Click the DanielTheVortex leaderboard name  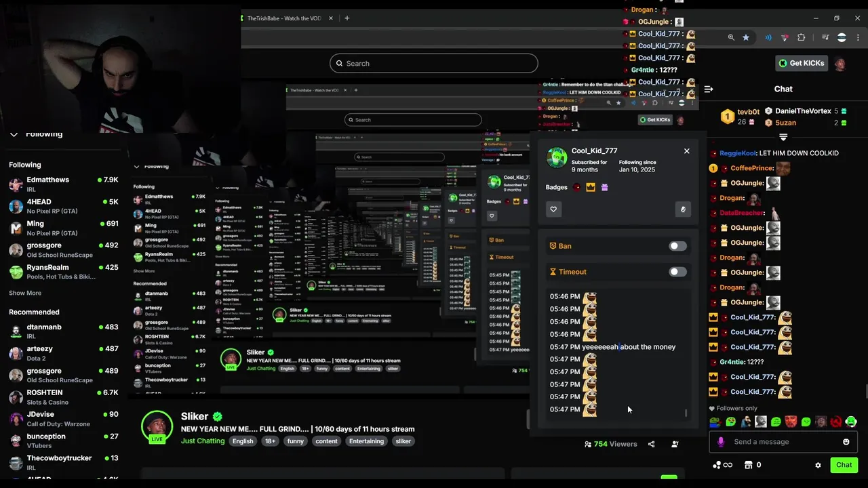click(803, 111)
